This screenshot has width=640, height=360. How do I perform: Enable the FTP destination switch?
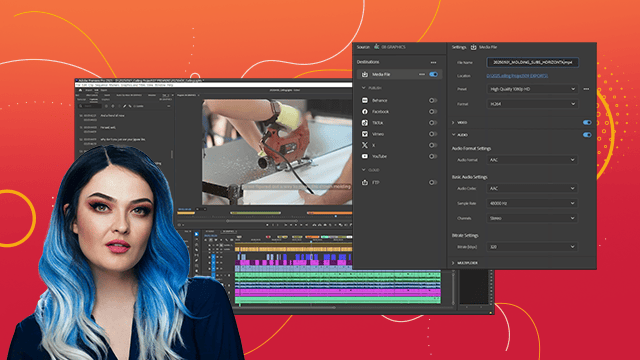(433, 182)
